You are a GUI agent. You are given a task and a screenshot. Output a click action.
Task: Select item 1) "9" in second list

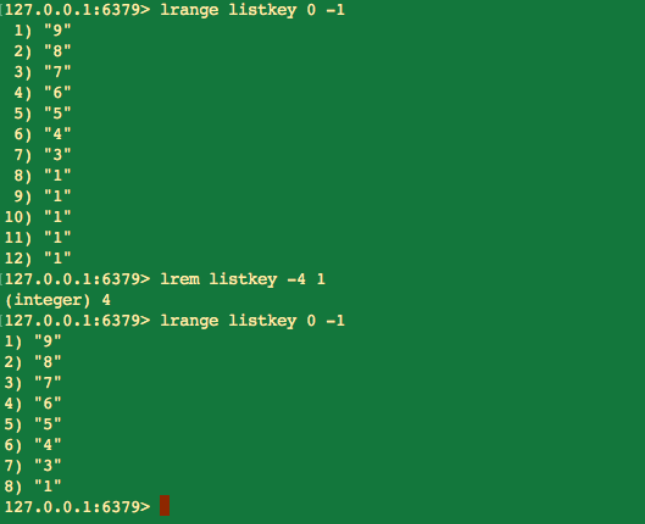pos(33,341)
